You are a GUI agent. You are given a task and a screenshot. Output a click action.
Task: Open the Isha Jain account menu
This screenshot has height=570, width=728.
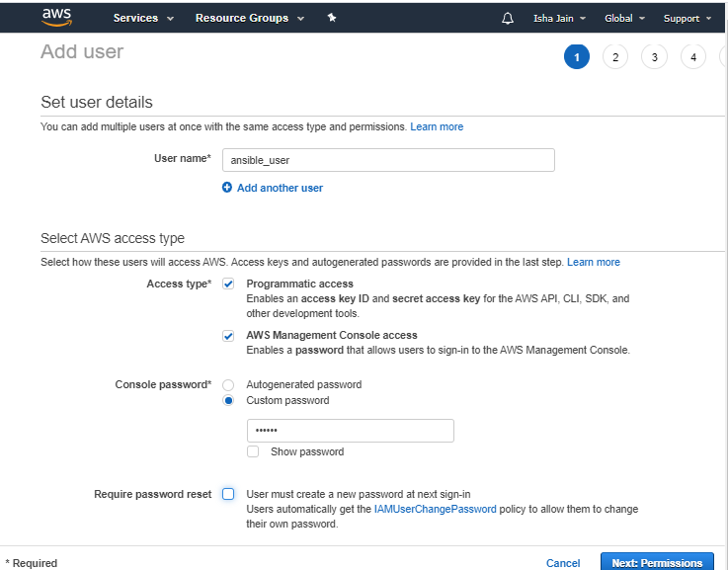559,19
